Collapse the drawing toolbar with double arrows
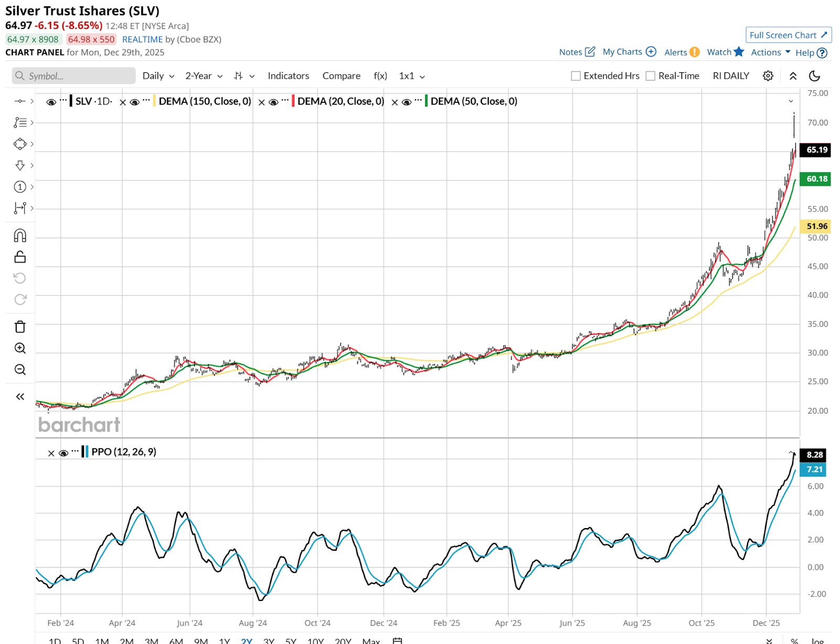Screen dimensions: 840x644 pyautogui.click(x=20, y=397)
